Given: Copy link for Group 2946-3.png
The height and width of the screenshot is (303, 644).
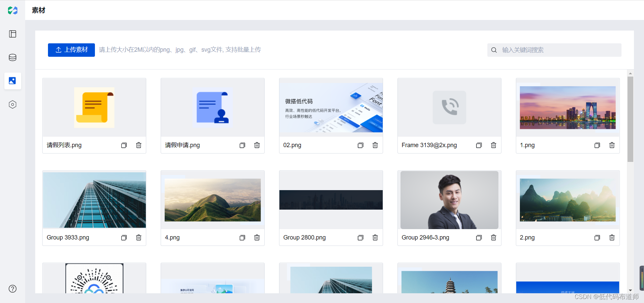Looking at the screenshot, I should [479, 237].
